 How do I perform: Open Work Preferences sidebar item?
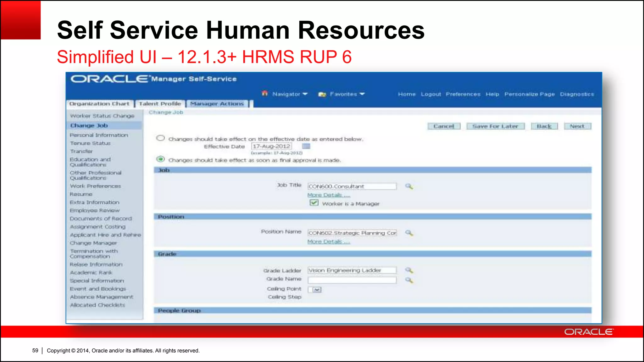95,186
